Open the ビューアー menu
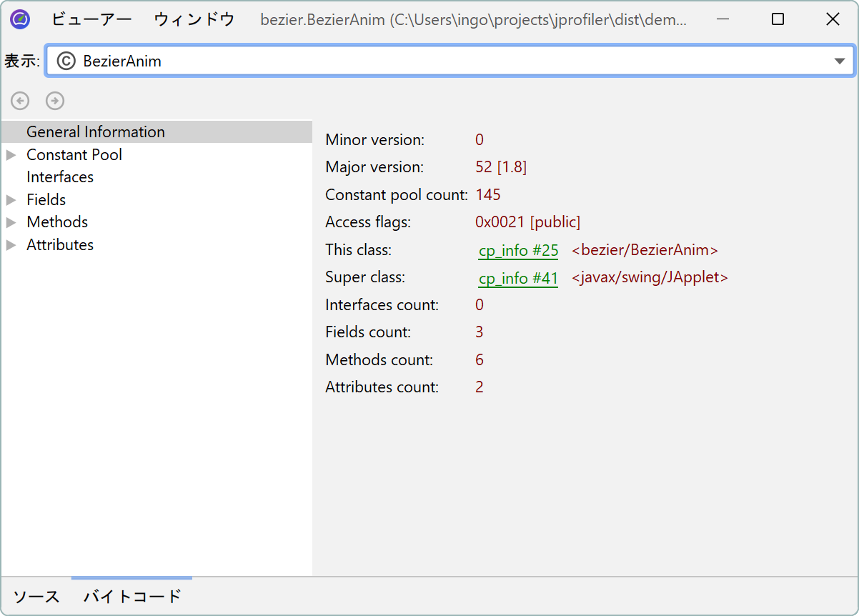This screenshot has height=616, width=859. [x=91, y=19]
